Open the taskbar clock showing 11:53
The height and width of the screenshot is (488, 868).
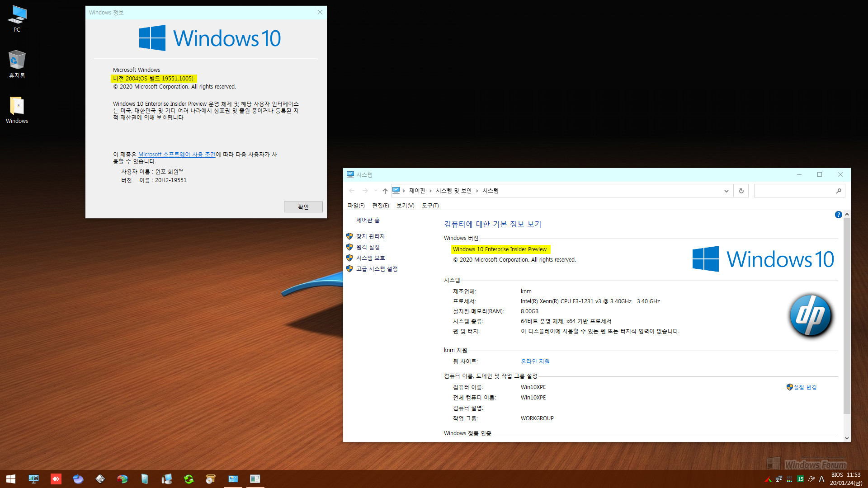point(846,479)
